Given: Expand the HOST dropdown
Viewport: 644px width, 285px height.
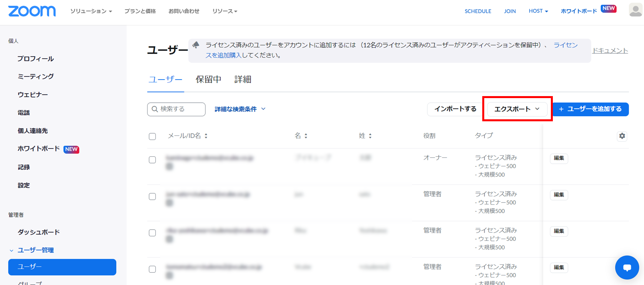Looking at the screenshot, I should coord(538,11).
